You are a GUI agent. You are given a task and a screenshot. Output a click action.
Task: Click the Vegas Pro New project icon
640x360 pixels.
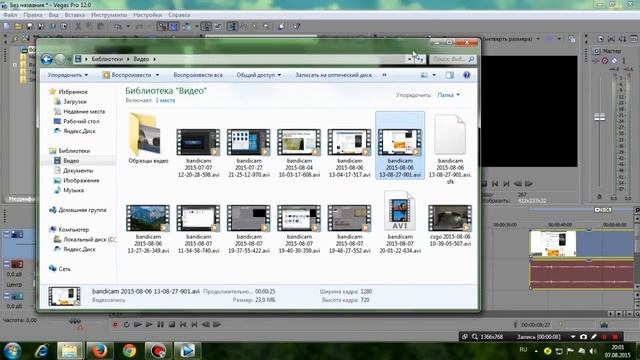click(7, 27)
